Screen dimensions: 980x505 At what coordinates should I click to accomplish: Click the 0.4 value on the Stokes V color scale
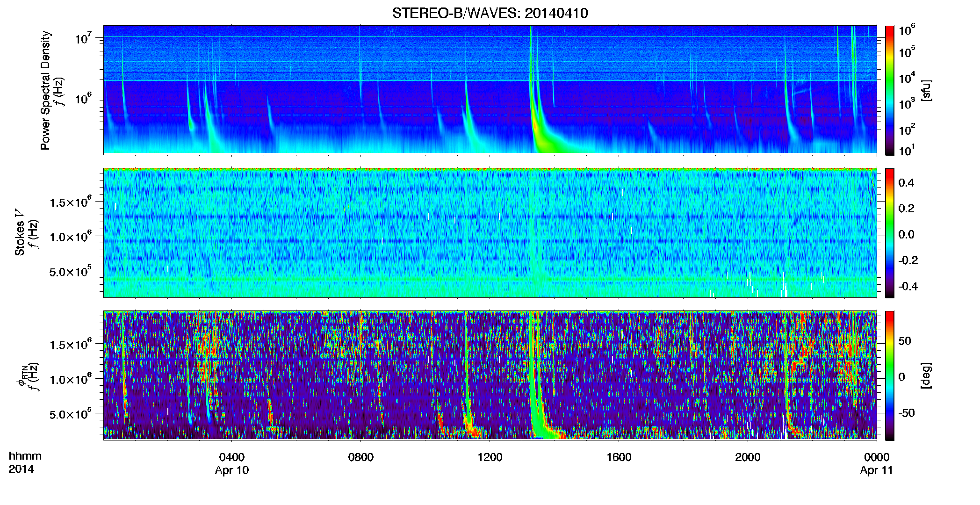tap(906, 183)
